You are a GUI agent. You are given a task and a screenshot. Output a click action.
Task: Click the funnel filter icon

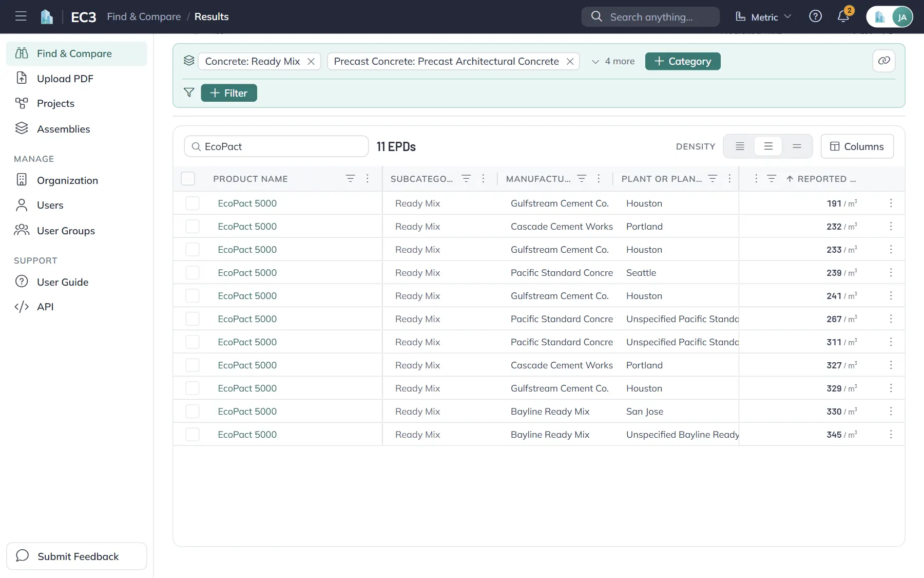(x=189, y=92)
